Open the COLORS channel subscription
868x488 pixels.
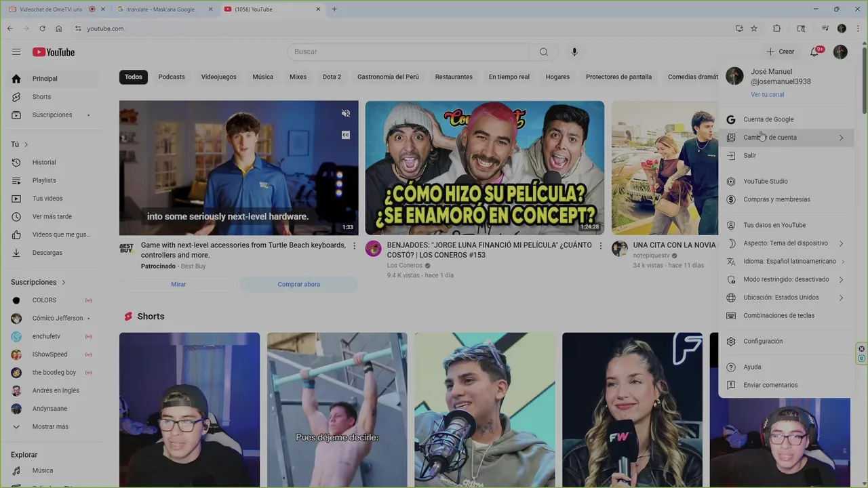coord(52,300)
